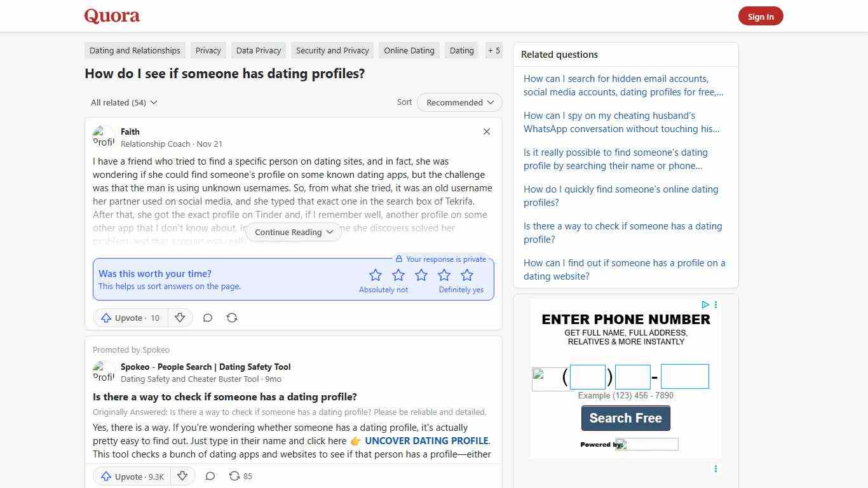Select the 'Online Dating' topic tab
The image size is (868, 488).
(x=409, y=50)
